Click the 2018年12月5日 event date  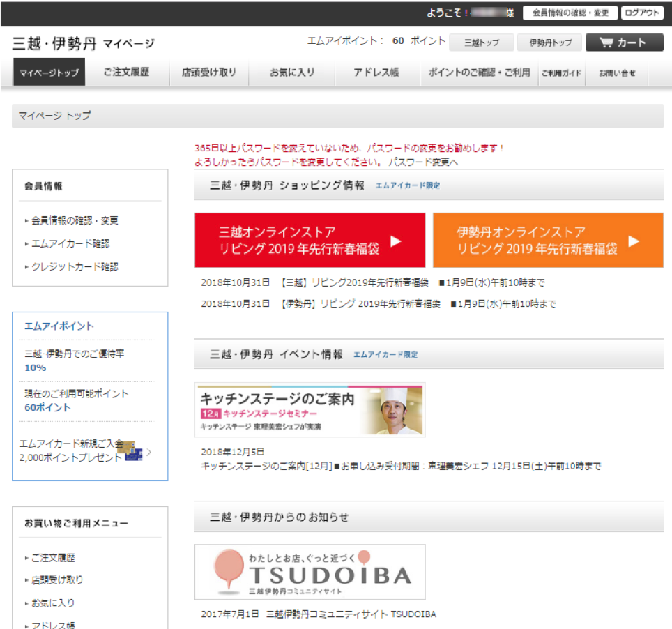tap(233, 452)
